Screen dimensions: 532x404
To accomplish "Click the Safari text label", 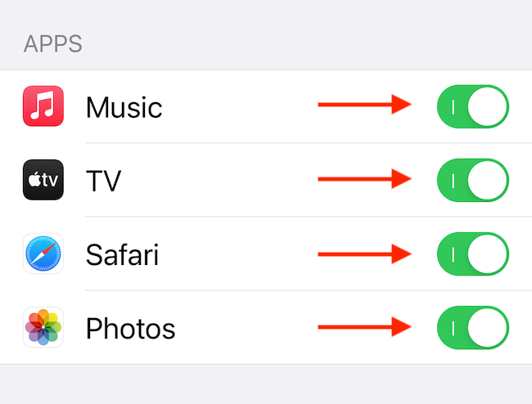I will tap(122, 254).
